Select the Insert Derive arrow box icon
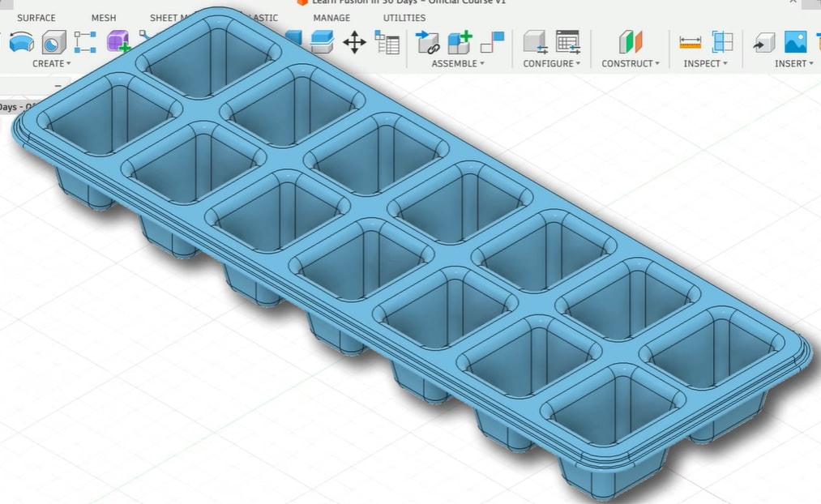This screenshot has width=821, height=504. tap(764, 42)
